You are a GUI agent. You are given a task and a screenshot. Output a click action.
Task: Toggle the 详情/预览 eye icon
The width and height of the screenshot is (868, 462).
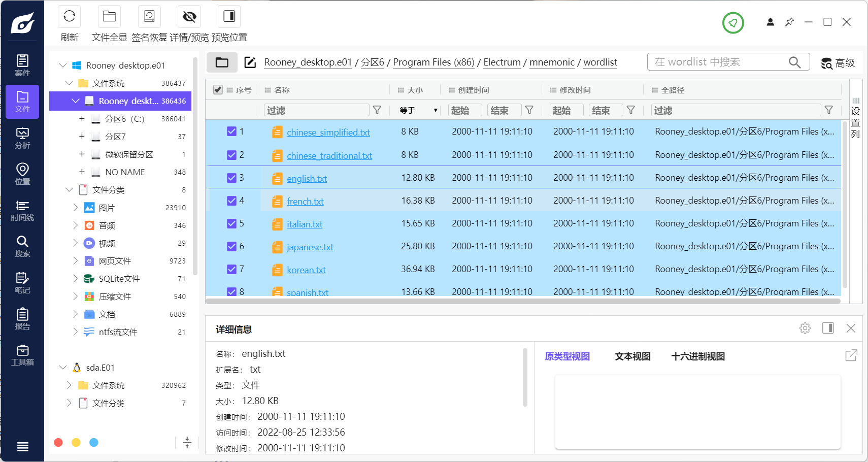[189, 16]
